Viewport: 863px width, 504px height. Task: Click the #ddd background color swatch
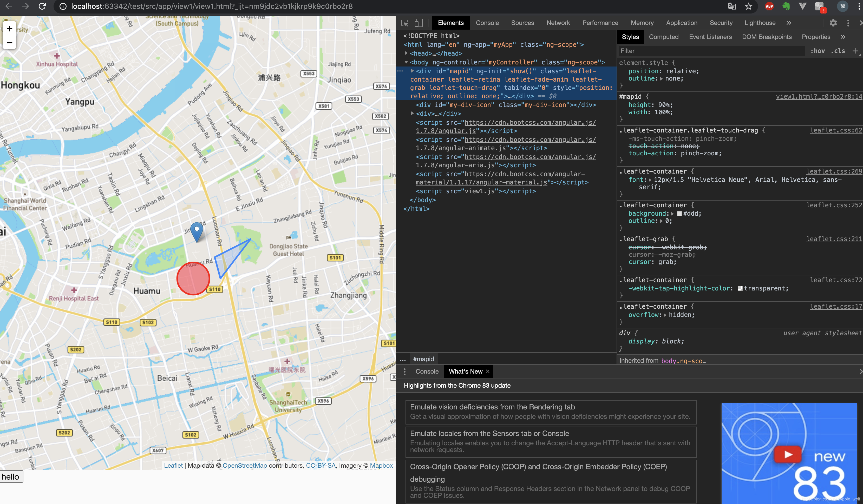point(679,214)
